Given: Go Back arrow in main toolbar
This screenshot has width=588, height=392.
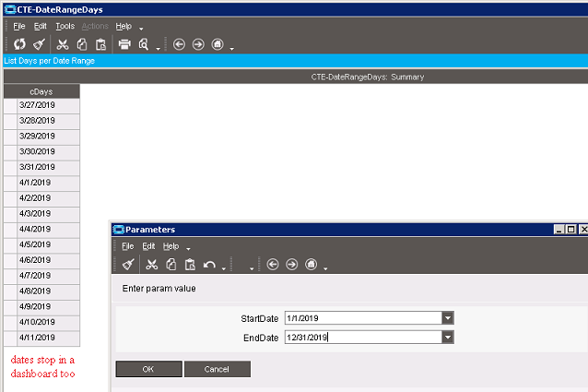Looking at the screenshot, I should pos(179,44).
